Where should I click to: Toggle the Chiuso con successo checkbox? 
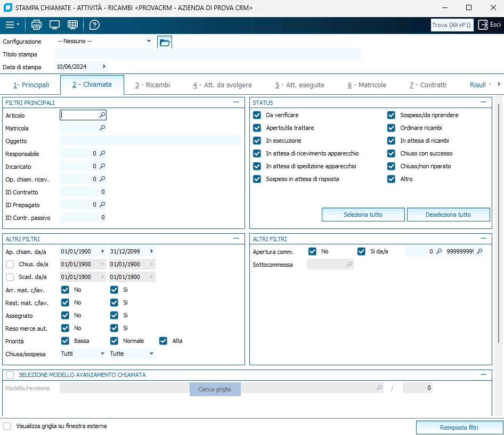coord(392,153)
